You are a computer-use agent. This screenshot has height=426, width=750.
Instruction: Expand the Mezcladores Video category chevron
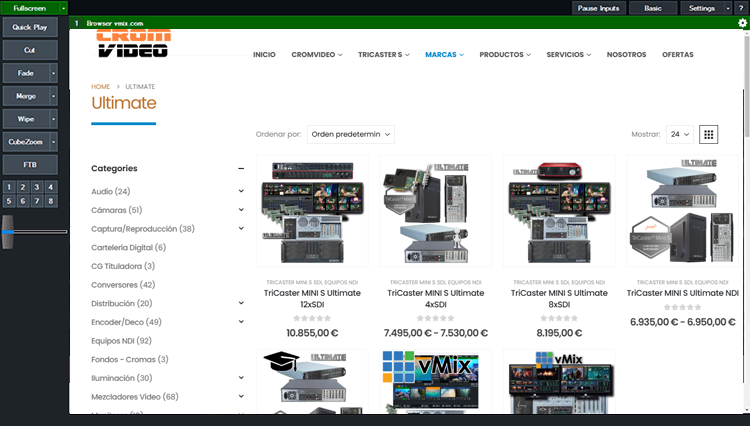coord(241,396)
